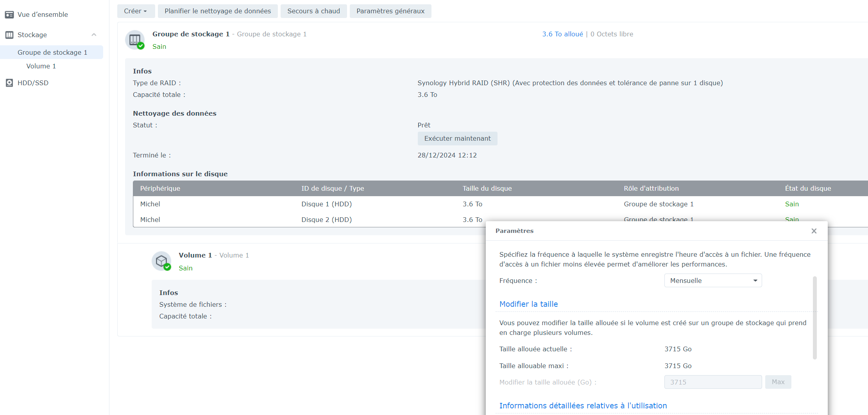
Task: Click the Vue d'ensemble overview icon
Action: coord(9,14)
